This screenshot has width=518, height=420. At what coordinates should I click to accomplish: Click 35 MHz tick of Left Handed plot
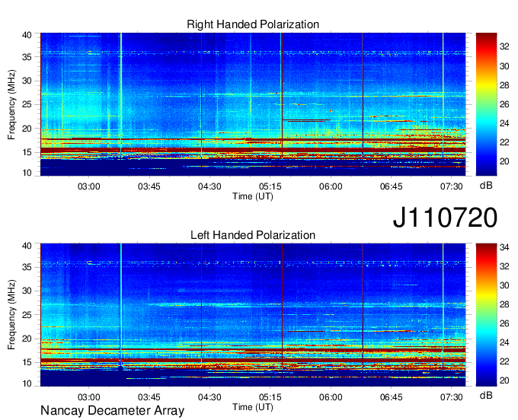(27, 267)
